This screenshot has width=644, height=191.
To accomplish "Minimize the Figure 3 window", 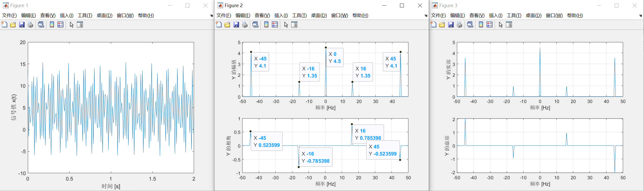I will [x=599, y=5].
